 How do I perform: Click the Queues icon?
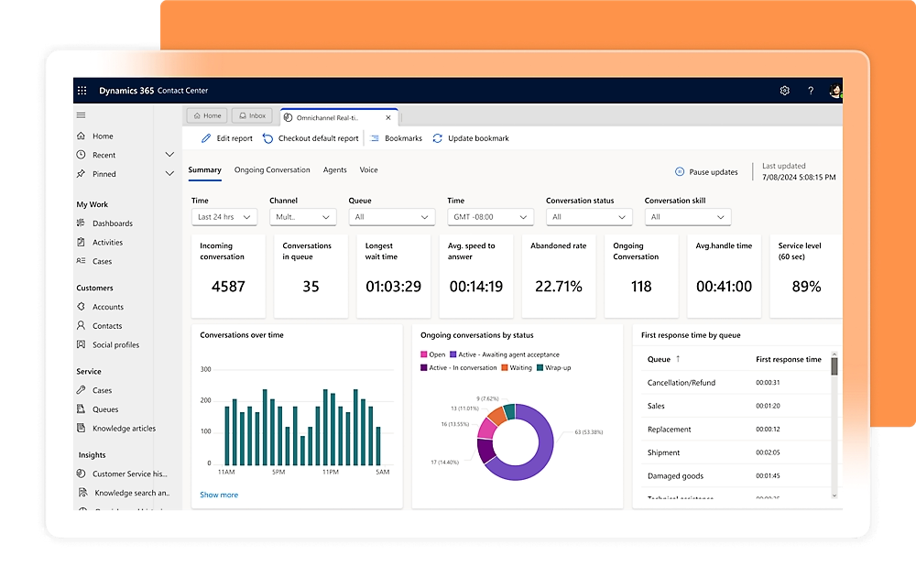click(x=82, y=408)
